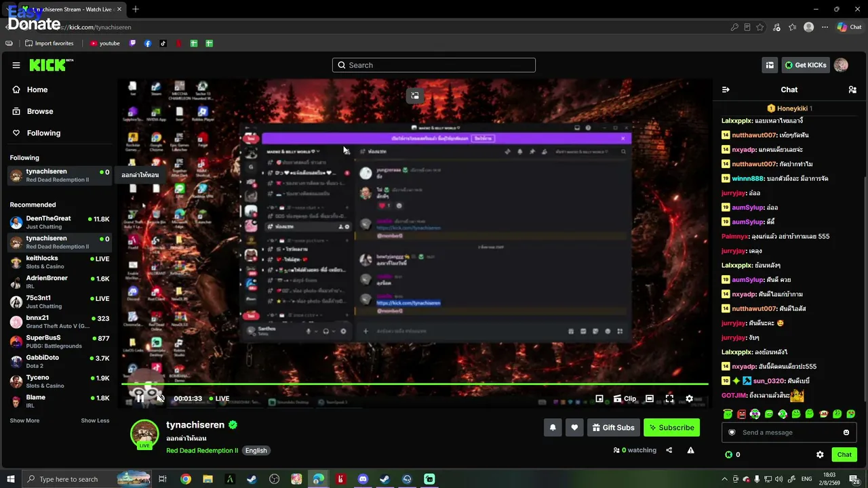Pause the live stream
This screenshot has width=868, height=488.
pos(140,399)
